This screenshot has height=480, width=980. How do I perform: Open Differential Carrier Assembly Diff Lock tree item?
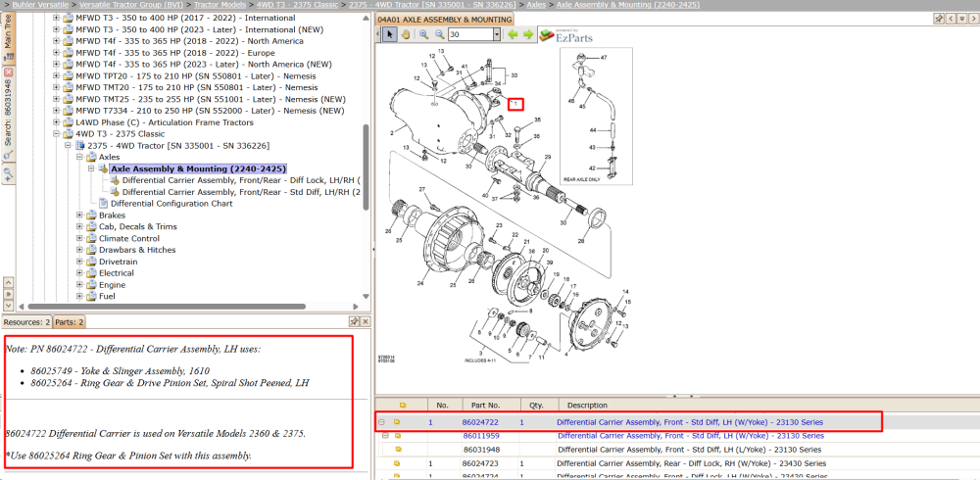tap(241, 180)
